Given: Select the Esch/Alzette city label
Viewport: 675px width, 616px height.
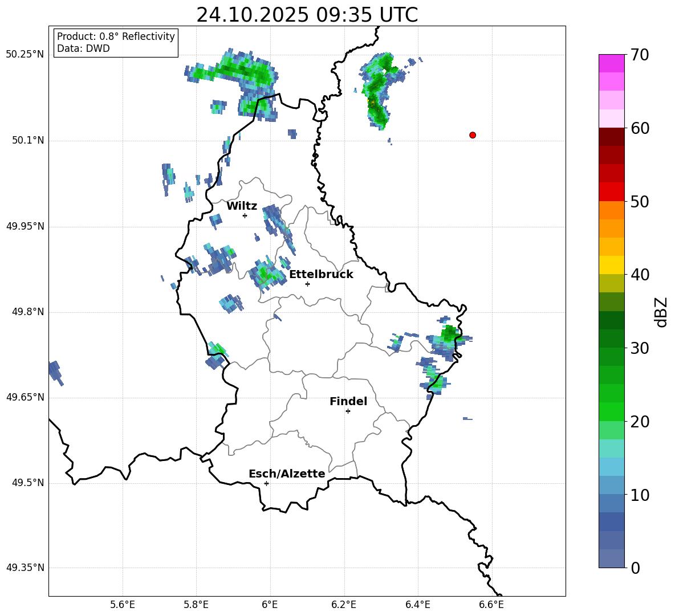Looking at the screenshot, I should click(x=287, y=474).
